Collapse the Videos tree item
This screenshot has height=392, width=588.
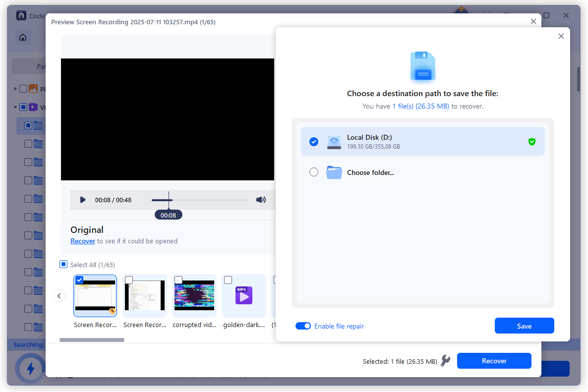15,107
